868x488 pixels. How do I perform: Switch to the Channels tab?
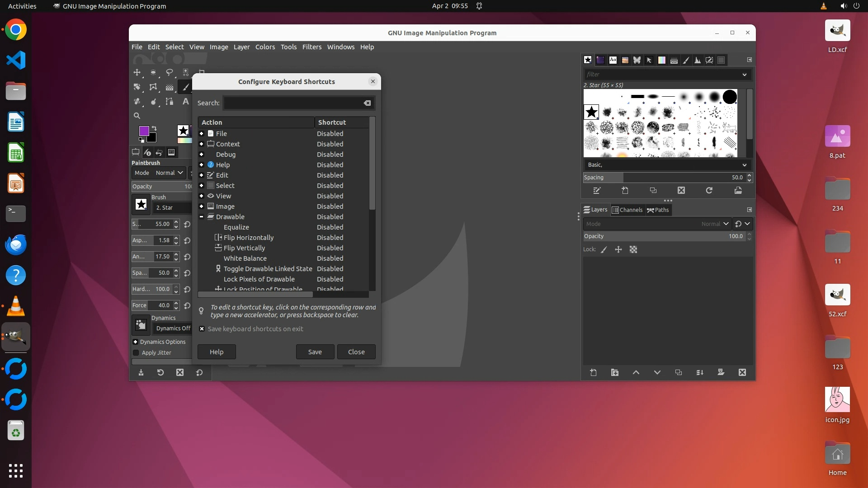627,210
